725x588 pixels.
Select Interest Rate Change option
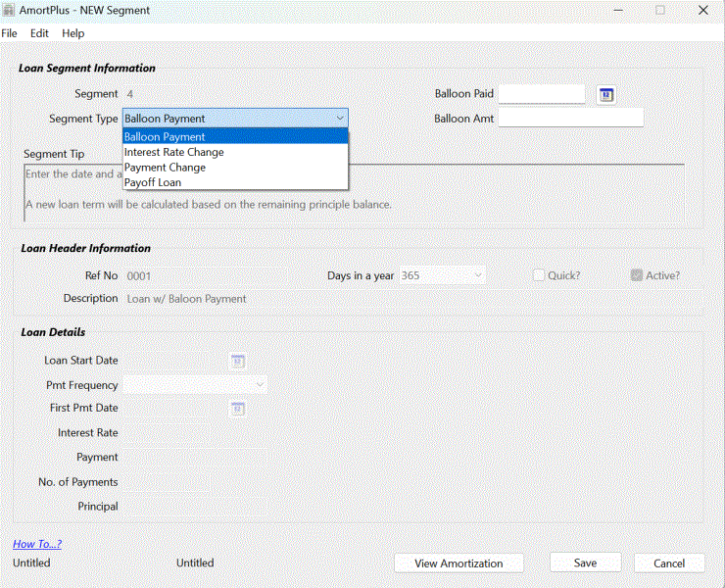click(235, 152)
